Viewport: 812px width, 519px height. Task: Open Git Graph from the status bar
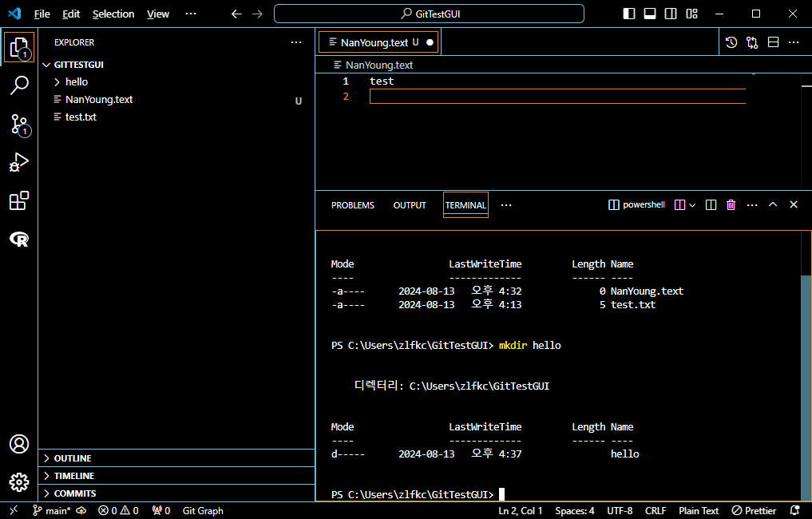pyautogui.click(x=203, y=511)
